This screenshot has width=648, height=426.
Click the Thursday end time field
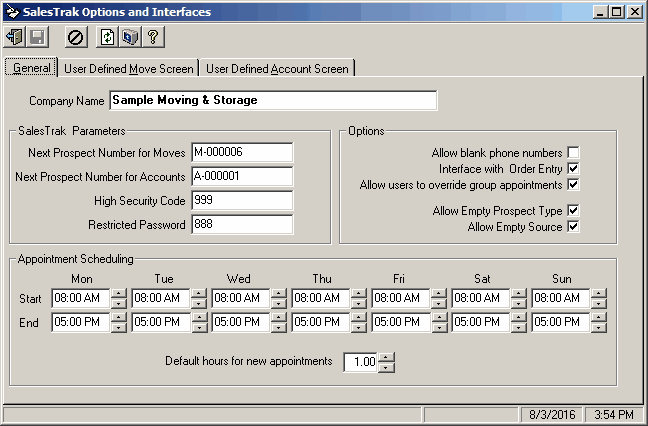321,322
